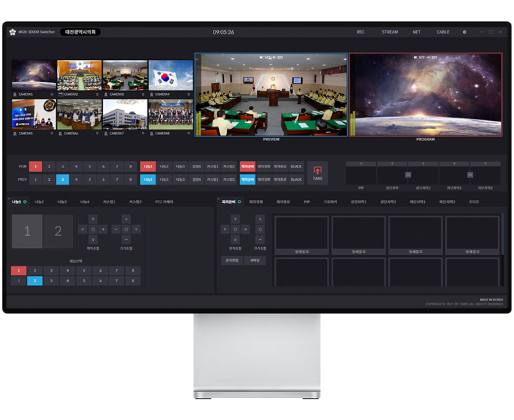Click the 새파일 new file button
Screen dimensions: 514x420
(x=255, y=261)
